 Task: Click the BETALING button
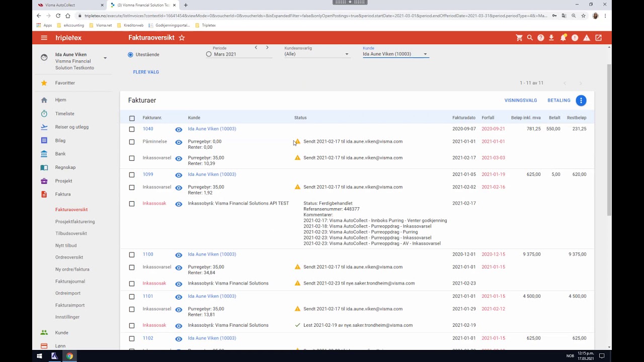pyautogui.click(x=559, y=101)
